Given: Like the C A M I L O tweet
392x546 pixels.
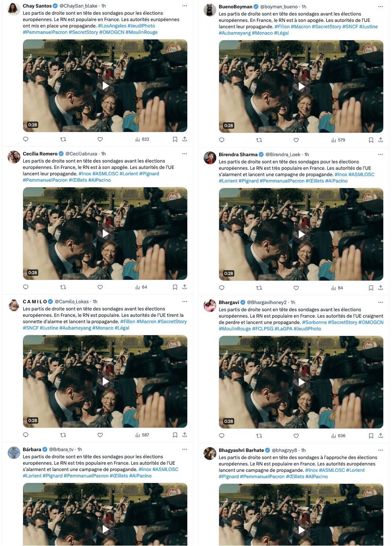Looking at the screenshot, I should coord(100,435).
